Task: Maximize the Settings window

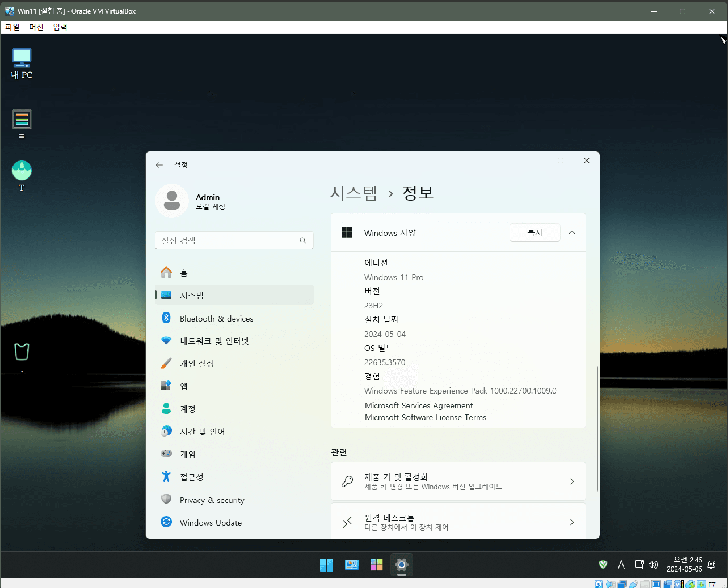Action: tap(561, 160)
